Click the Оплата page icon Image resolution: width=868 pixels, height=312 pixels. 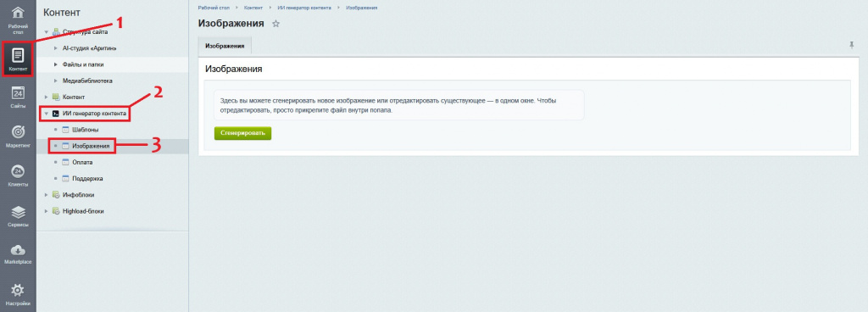65,163
